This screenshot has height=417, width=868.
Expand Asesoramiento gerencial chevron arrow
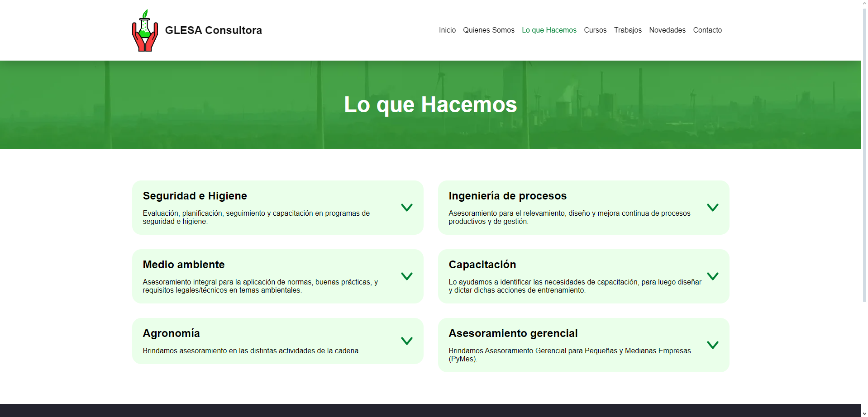coord(712,345)
